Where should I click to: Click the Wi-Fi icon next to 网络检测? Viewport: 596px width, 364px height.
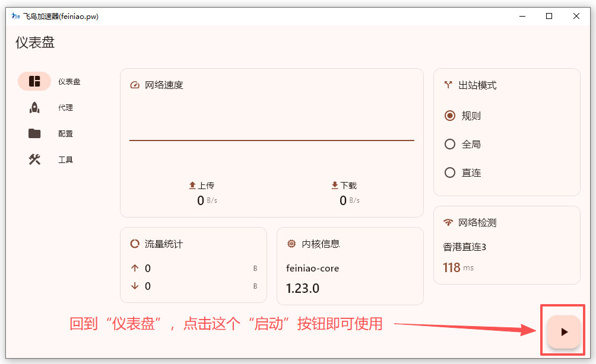pyautogui.click(x=448, y=223)
